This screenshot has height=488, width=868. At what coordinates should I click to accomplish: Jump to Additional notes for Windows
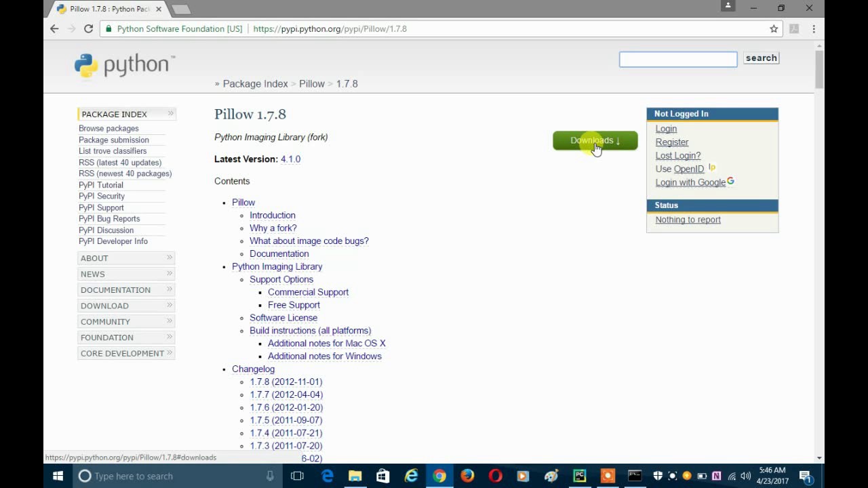tap(325, 356)
